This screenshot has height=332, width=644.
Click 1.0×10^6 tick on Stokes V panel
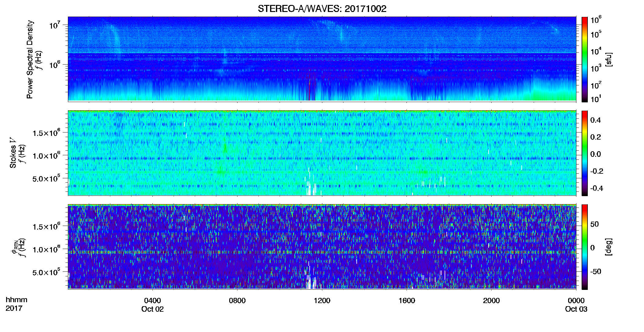[x=46, y=155]
